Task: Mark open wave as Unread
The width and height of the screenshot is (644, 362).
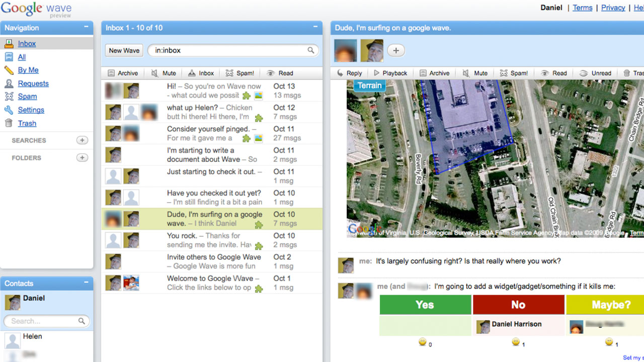Action: pos(595,73)
